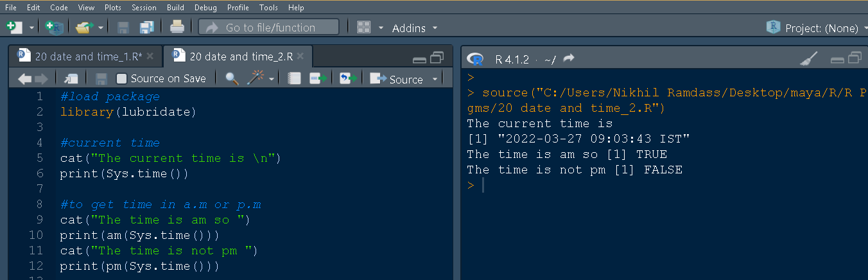Open Find/Replace magnifier in editor
Screen dimensions: 868x280
tap(232, 78)
